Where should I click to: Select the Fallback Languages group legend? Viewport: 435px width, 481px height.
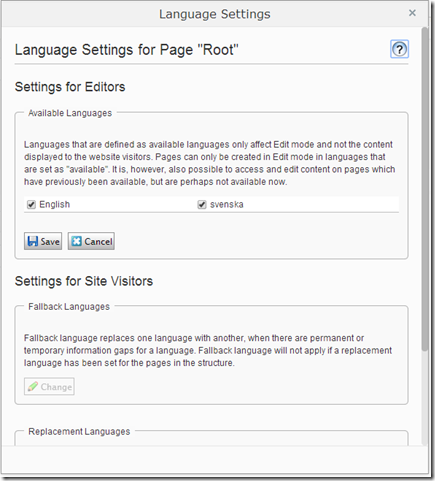tap(69, 307)
